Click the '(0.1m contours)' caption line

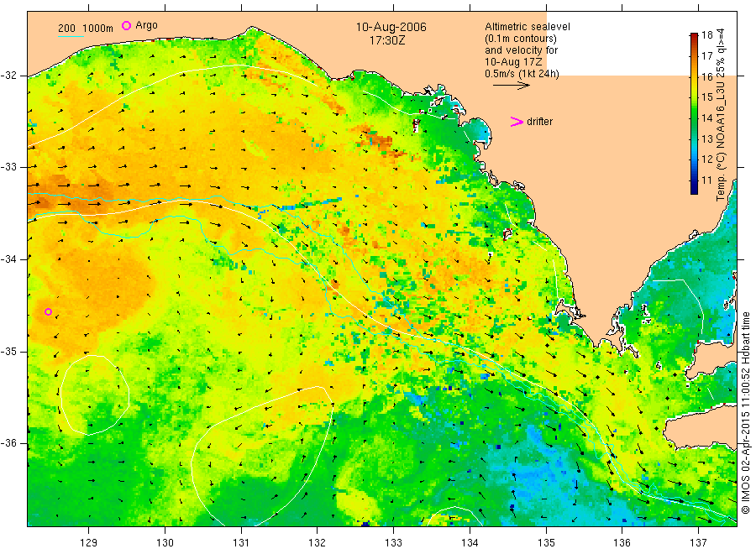521,39
